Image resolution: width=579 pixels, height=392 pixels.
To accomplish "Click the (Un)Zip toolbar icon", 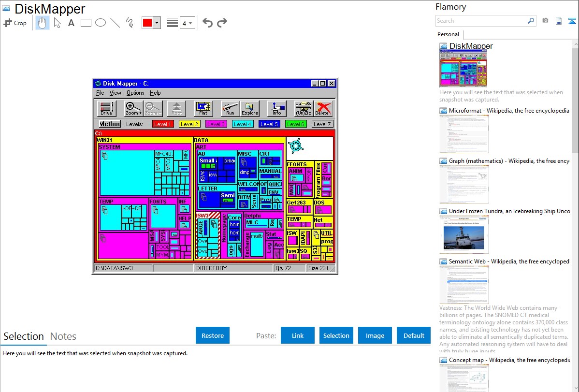I will coord(304,108).
